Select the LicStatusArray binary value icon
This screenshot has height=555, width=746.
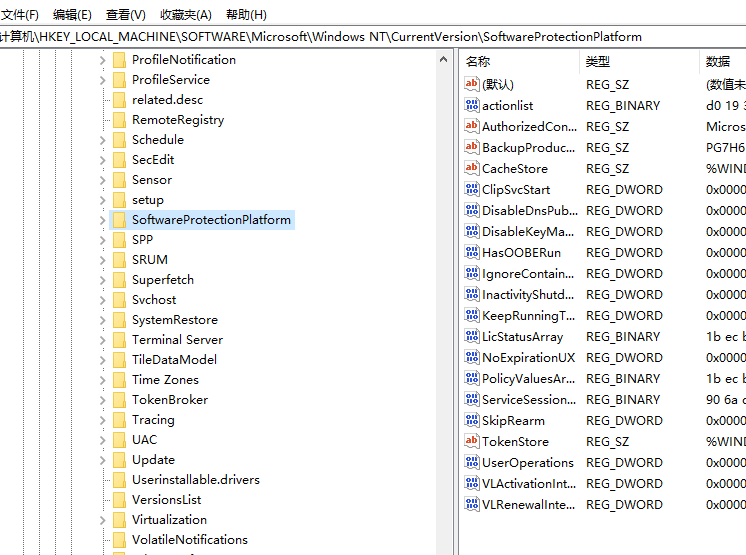pos(471,336)
